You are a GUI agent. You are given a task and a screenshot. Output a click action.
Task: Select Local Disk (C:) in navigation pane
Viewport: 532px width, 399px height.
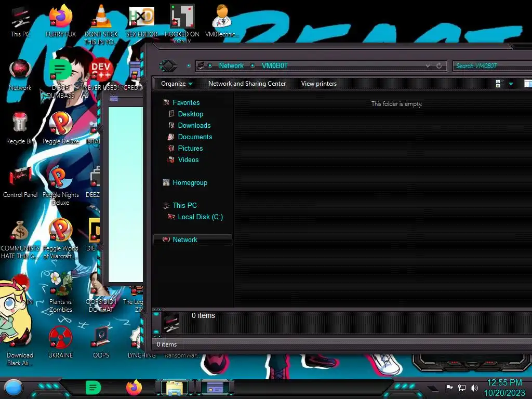pyautogui.click(x=200, y=217)
